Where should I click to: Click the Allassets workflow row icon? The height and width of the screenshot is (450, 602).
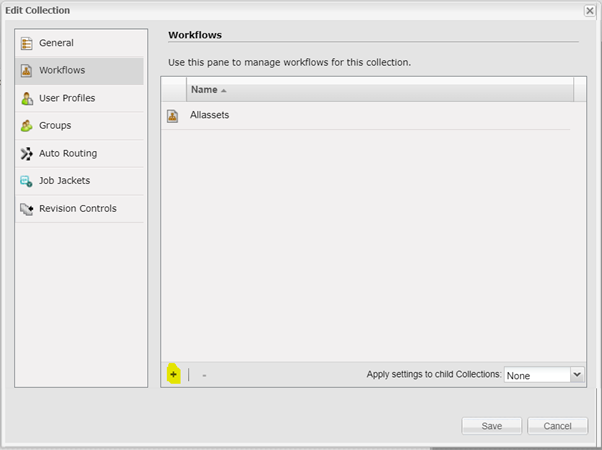click(x=172, y=116)
